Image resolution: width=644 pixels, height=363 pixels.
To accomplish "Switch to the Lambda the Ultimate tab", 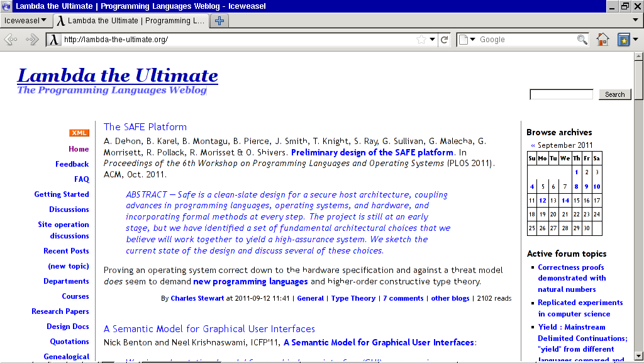I will [131, 21].
